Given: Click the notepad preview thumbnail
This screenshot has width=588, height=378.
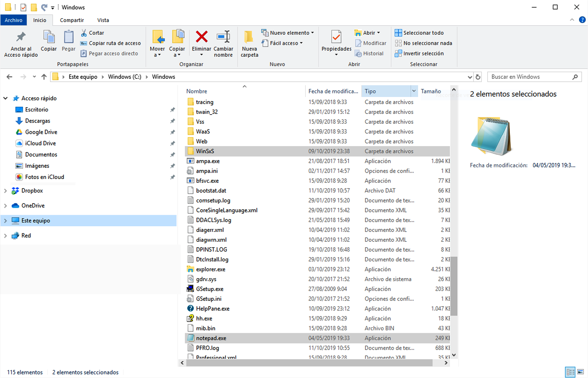Looking at the screenshot, I should 491,136.
